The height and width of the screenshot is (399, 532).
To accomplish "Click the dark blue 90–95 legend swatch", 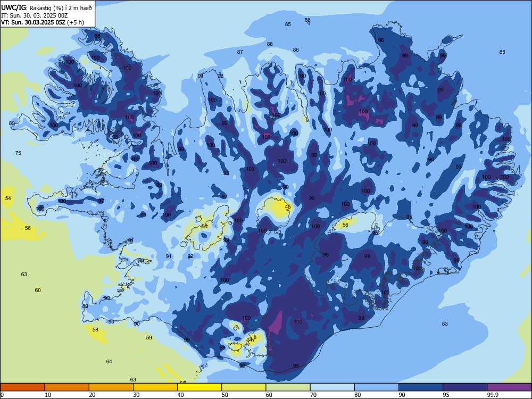I will 421,387.
